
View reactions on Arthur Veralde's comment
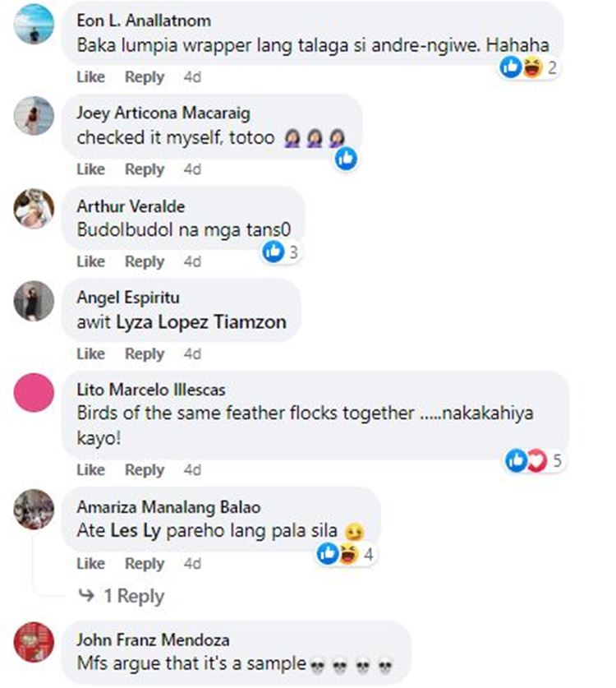[x=281, y=252]
